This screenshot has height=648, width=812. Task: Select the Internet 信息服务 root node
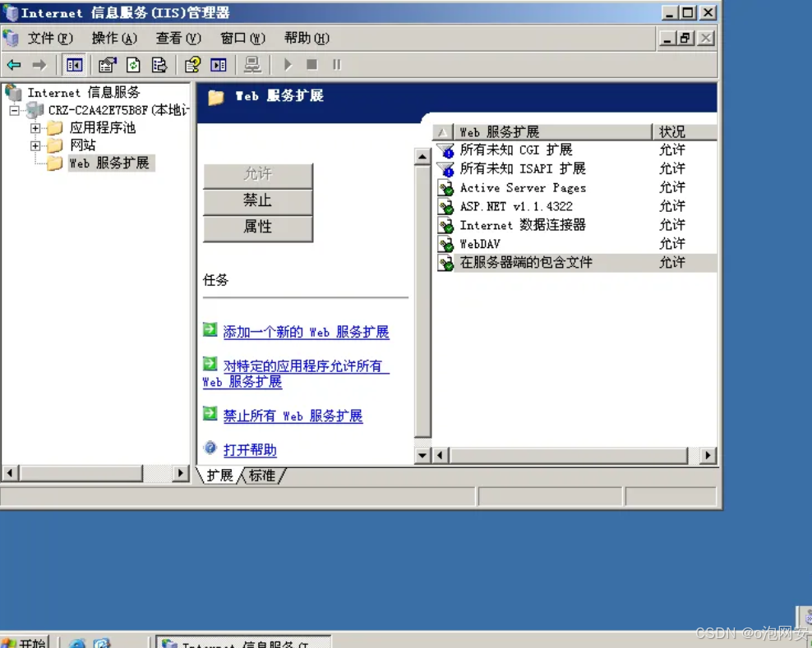[83, 93]
